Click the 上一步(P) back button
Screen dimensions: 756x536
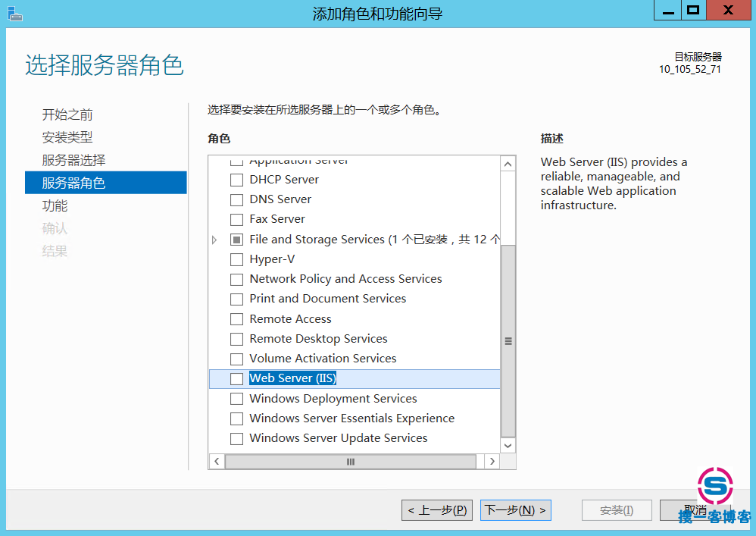point(437,510)
